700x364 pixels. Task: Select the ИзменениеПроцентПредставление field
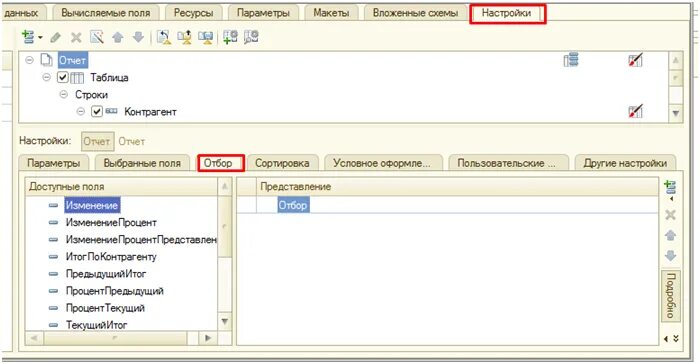pyautogui.click(x=141, y=240)
